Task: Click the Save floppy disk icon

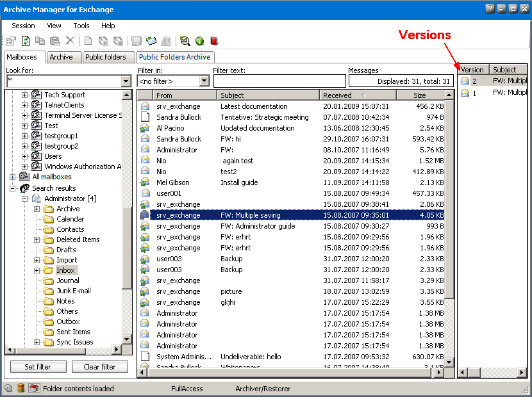Action: [x=136, y=40]
